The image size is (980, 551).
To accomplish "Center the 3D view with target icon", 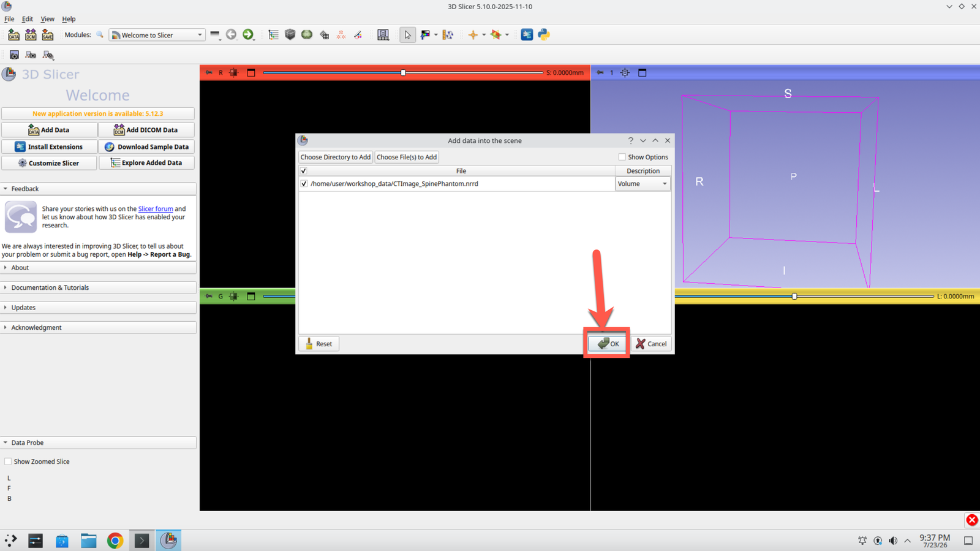I will point(625,72).
